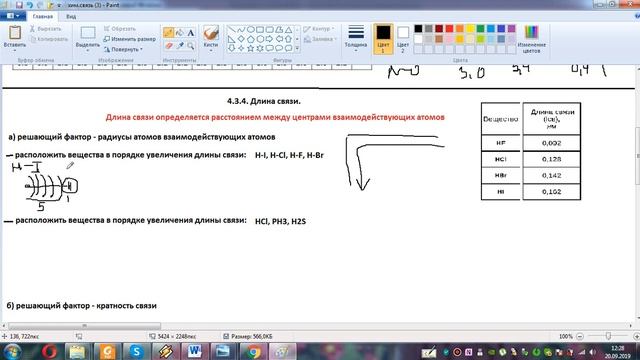Select the Magnifier tool

pos(191,46)
